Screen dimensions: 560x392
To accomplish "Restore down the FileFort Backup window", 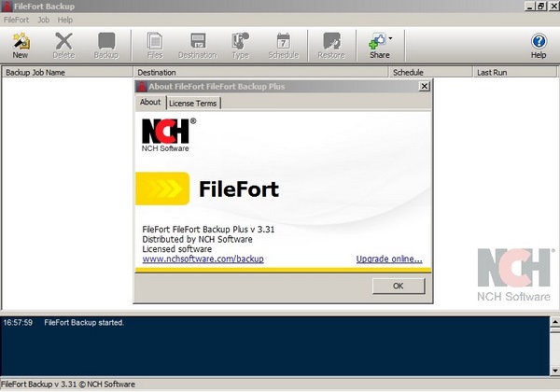I will (x=541, y=7).
